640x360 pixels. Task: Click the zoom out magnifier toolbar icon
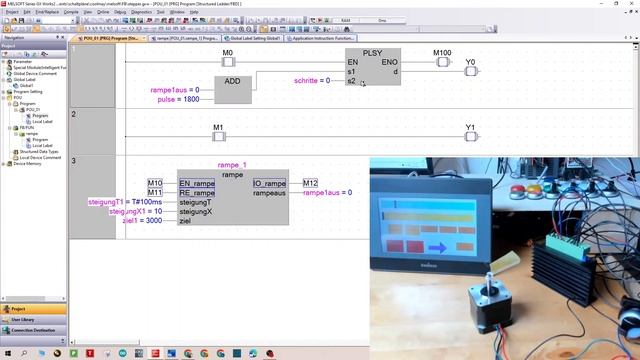(249, 29)
